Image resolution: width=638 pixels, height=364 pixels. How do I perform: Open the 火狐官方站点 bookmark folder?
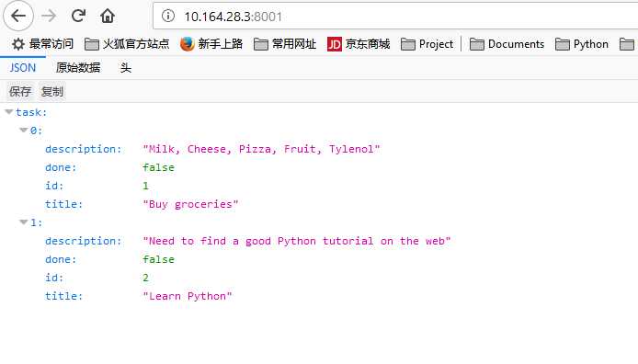pyautogui.click(x=127, y=44)
